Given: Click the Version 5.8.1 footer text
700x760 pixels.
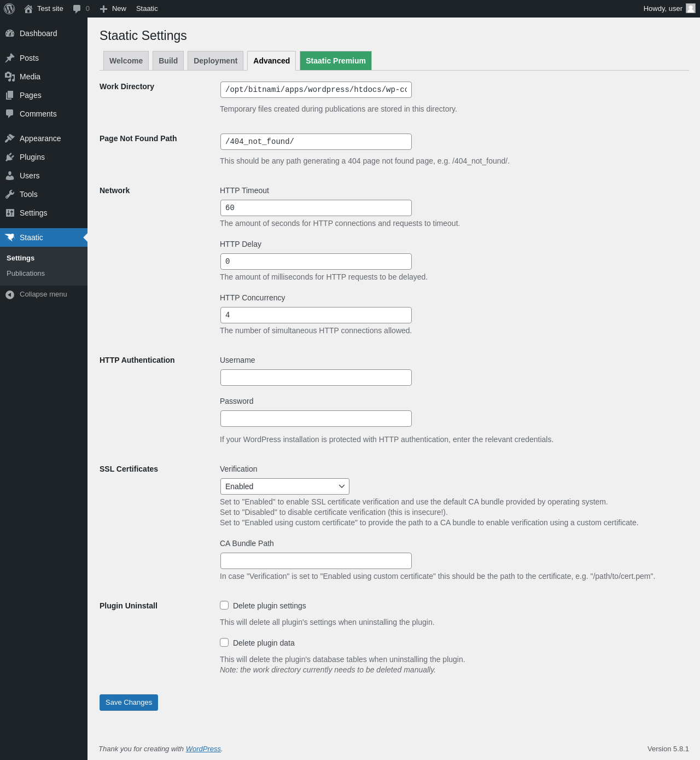Looking at the screenshot, I should coord(668,749).
